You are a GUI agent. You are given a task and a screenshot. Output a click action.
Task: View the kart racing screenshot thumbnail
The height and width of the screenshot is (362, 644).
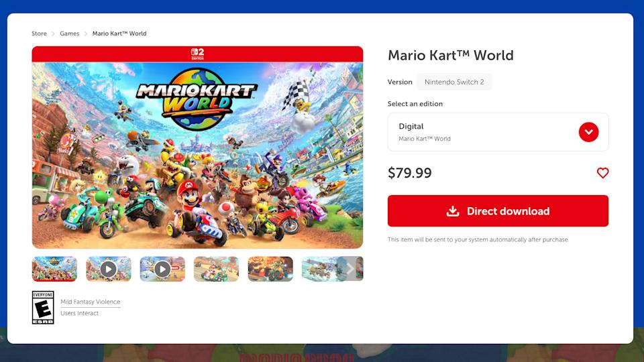pyautogui.click(x=217, y=269)
